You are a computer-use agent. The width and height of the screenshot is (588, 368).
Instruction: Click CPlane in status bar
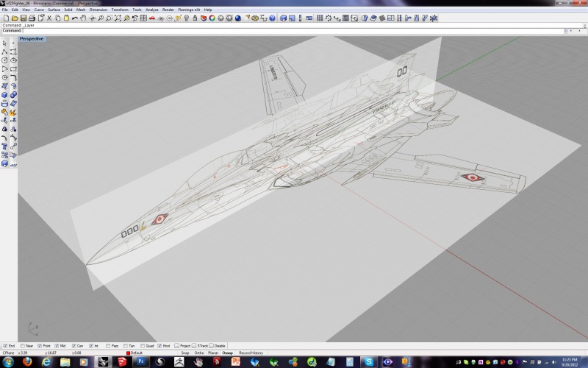point(8,353)
